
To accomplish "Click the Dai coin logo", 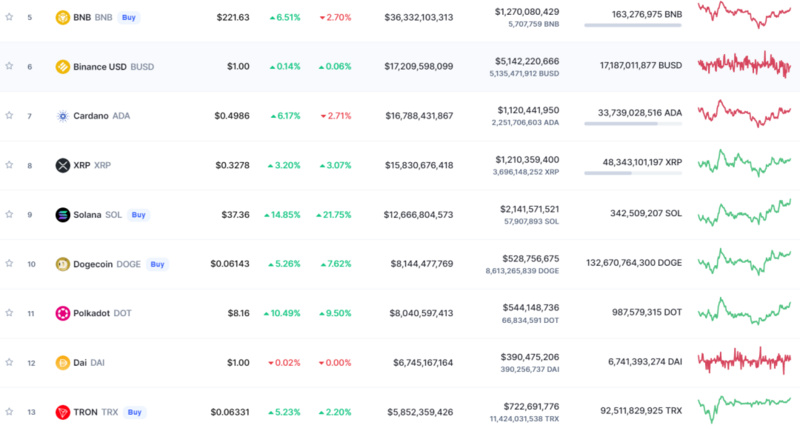I will click(x=63, y=363).
